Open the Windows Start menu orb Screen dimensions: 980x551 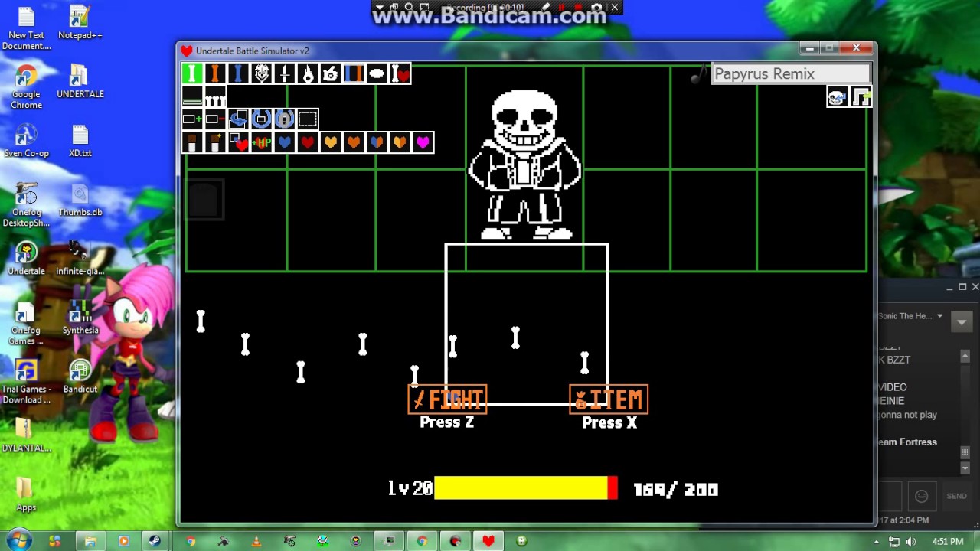coord(18,540)
